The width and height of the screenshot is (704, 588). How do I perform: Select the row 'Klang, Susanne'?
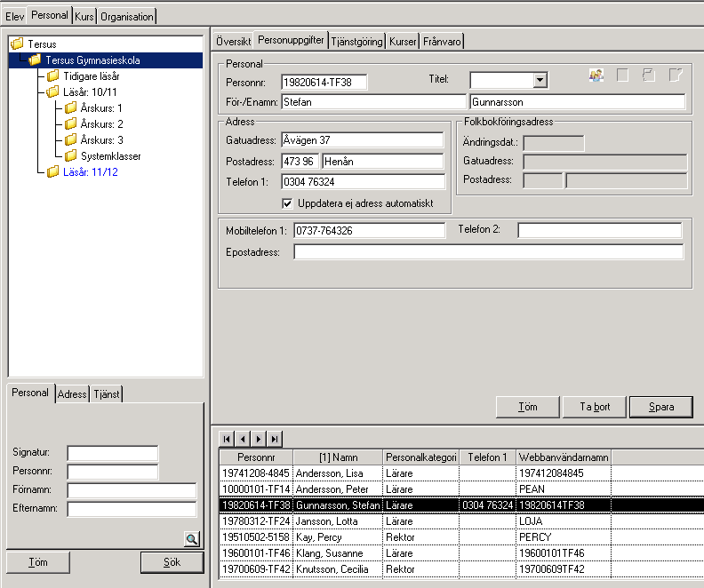(x=461, y=553)
